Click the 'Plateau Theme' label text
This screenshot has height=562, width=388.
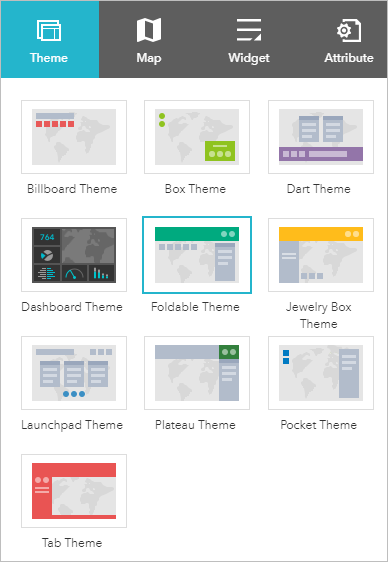195,425
